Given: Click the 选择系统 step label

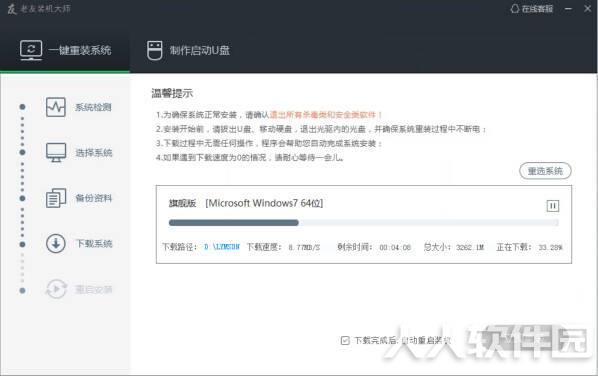Looking at the screenshot, I should (x=93, y=153).
